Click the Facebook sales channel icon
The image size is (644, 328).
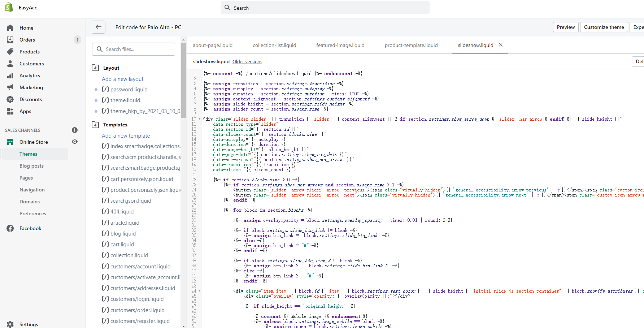[x=10, y=228]
